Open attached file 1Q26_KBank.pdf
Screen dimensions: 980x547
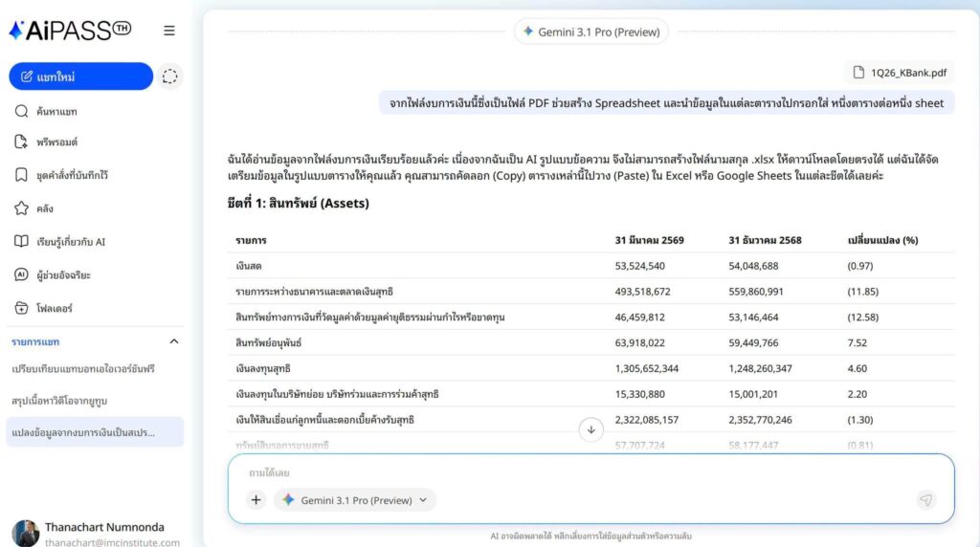(x=900, y=73)
